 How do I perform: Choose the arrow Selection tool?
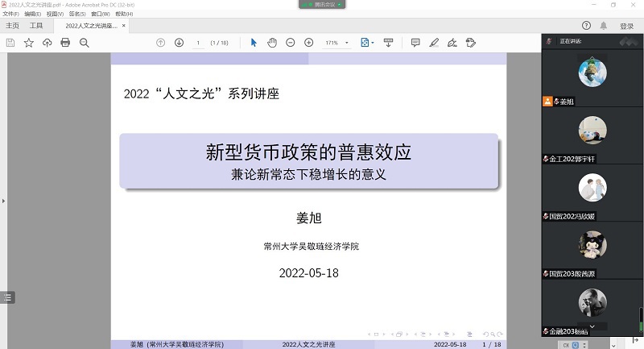click(254, 43)
